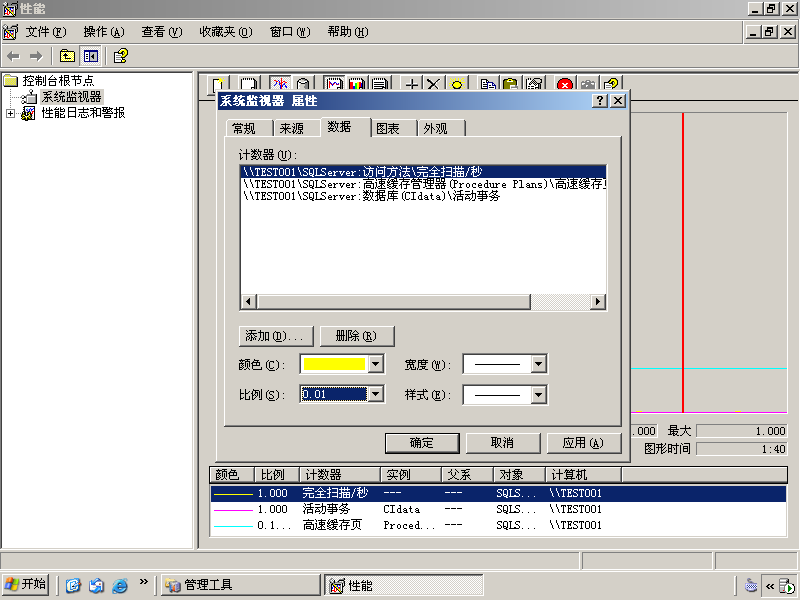Click the quick launch chevron overflow
The width and height of the screenshot is (800, 600).
[143, 581]
